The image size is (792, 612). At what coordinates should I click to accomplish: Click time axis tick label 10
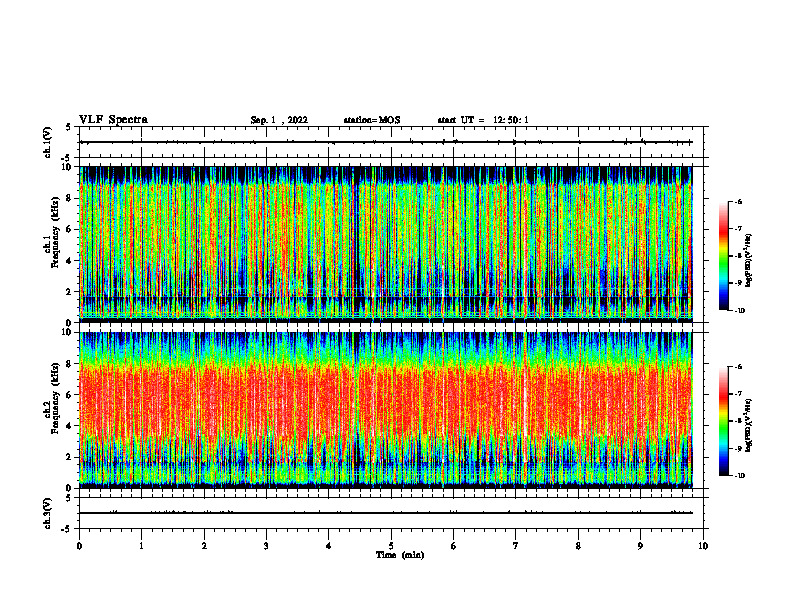point(703,546)
